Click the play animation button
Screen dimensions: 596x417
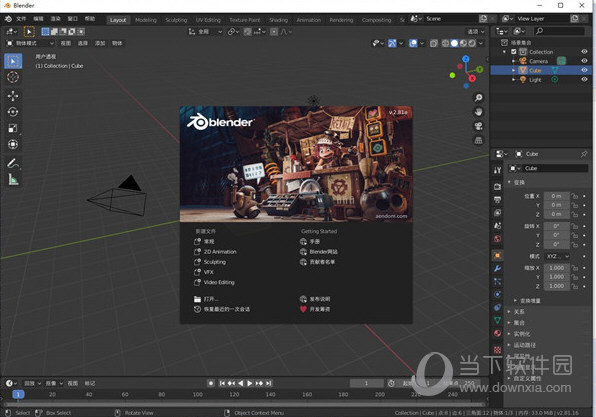tap(250, 383)
